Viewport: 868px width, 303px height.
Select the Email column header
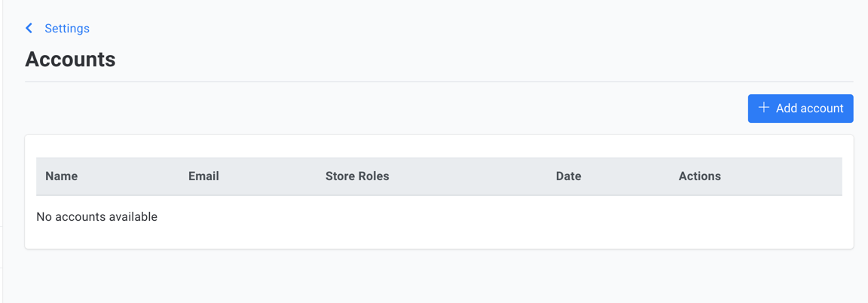coord(203,176)
